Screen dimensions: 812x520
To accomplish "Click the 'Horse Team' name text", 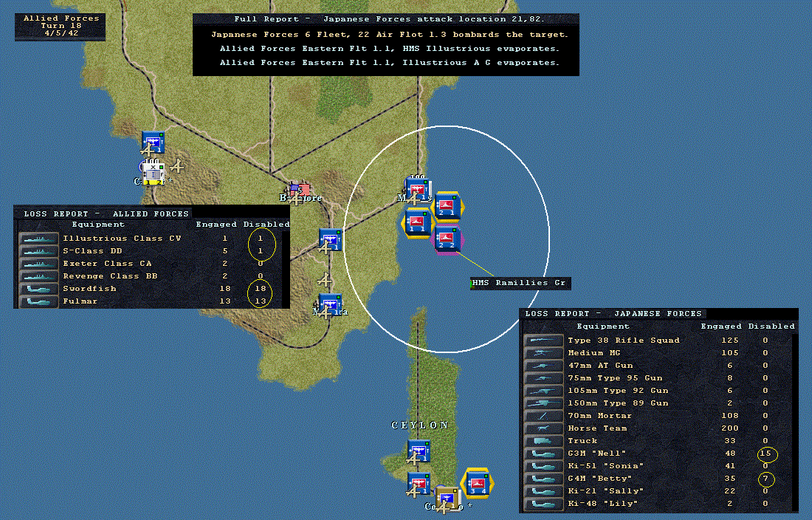I will pos(597,428).
